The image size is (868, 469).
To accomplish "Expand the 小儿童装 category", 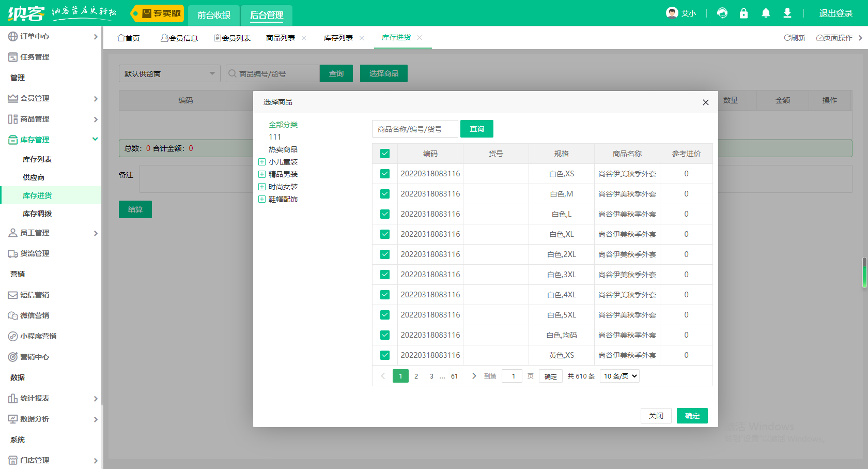I will tap(262, 162).
